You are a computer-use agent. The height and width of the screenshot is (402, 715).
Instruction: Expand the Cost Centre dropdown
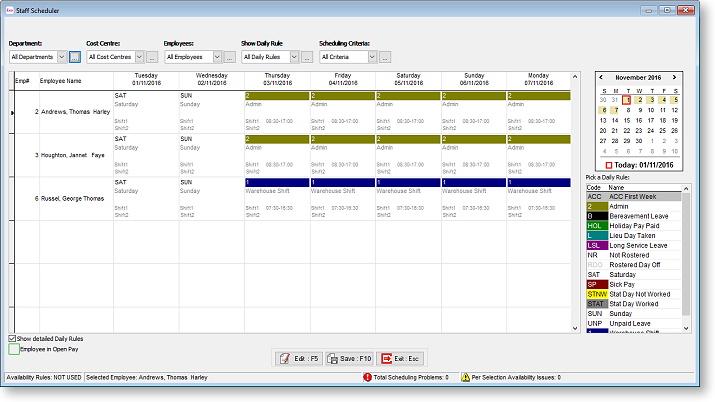click(x=139, y=57)
